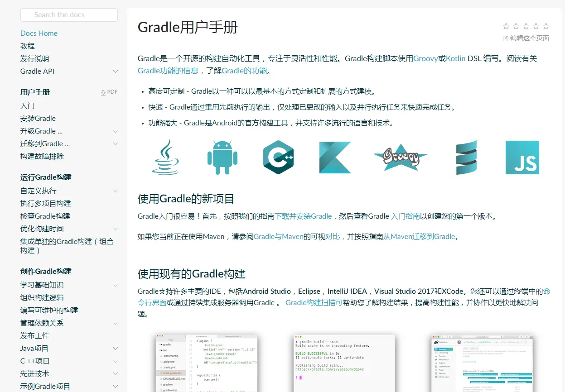The height and width of the screenshot is (392, 565).
Task: Expand the 自定义执行 section
Action: click(115, 191)
